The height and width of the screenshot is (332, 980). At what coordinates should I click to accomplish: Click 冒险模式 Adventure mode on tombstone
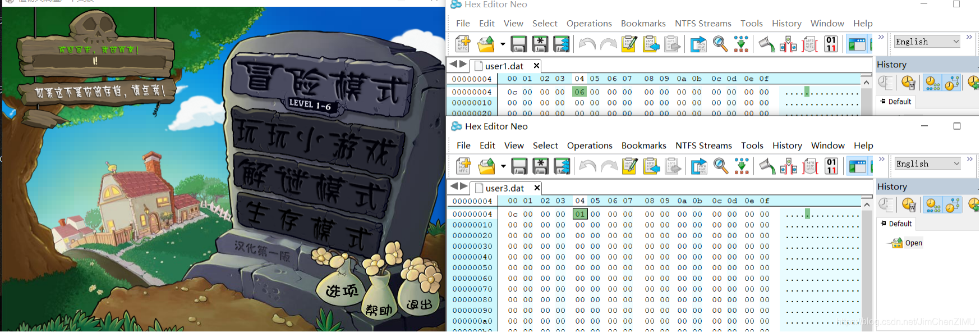(321, 84)
